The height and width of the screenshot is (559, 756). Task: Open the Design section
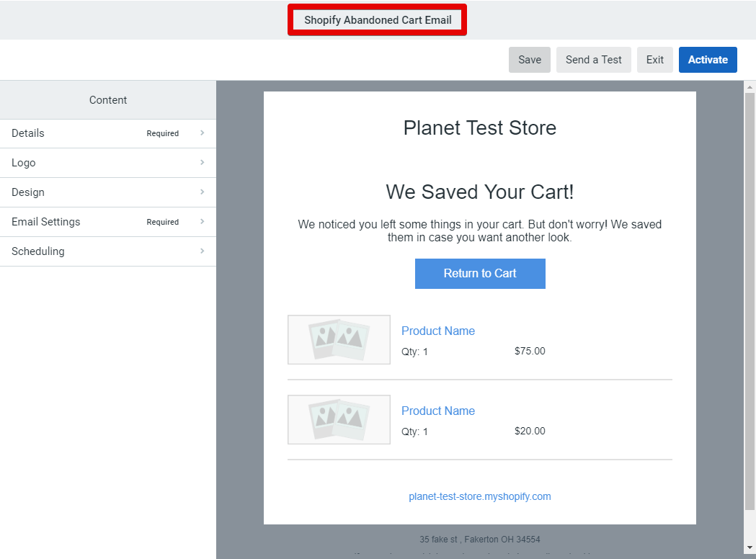coord(108,192)
